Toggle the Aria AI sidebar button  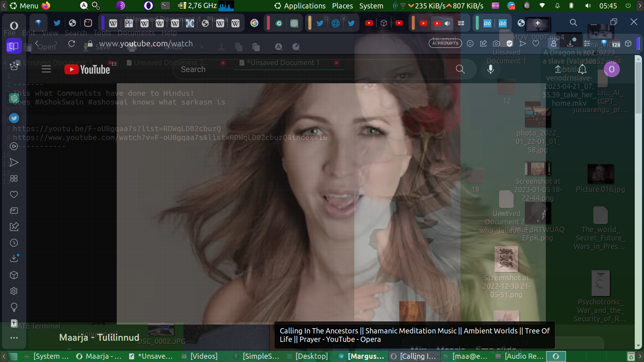[x=14, y=66]
